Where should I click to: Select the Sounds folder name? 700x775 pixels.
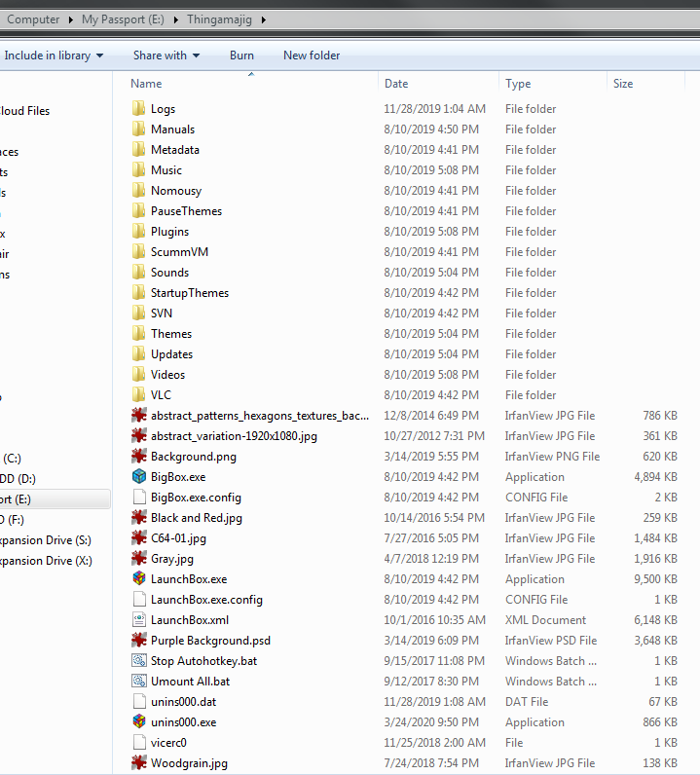[169, 273]
